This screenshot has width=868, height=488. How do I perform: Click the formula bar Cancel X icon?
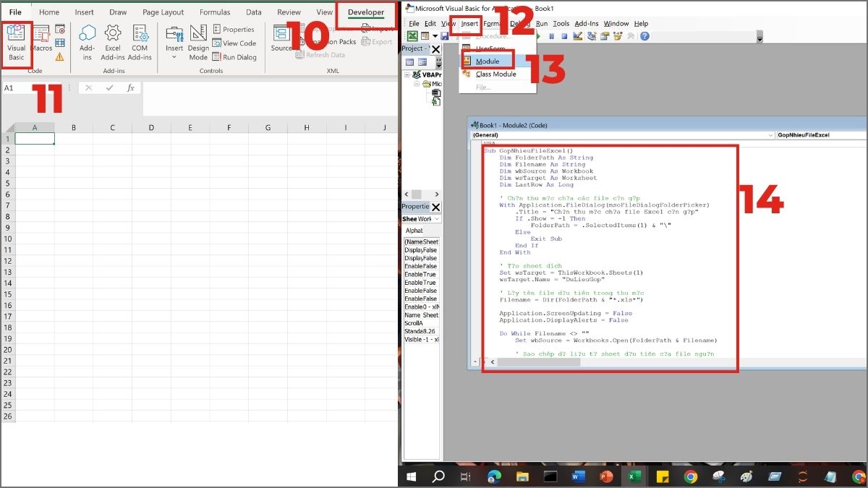pos(88,87)
